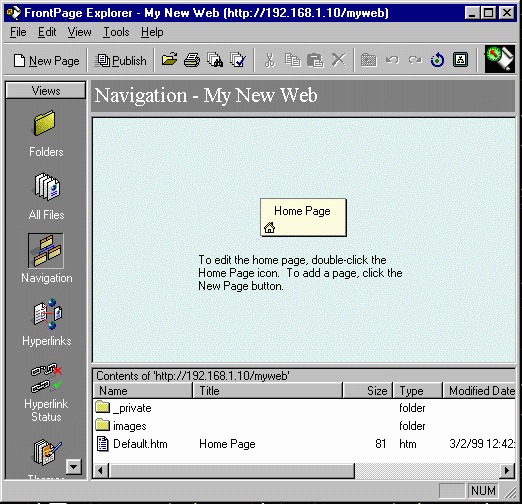Click the FrontPage Explorer title bar icon
The width and height of the screenshot is (522, 504).
14,13
